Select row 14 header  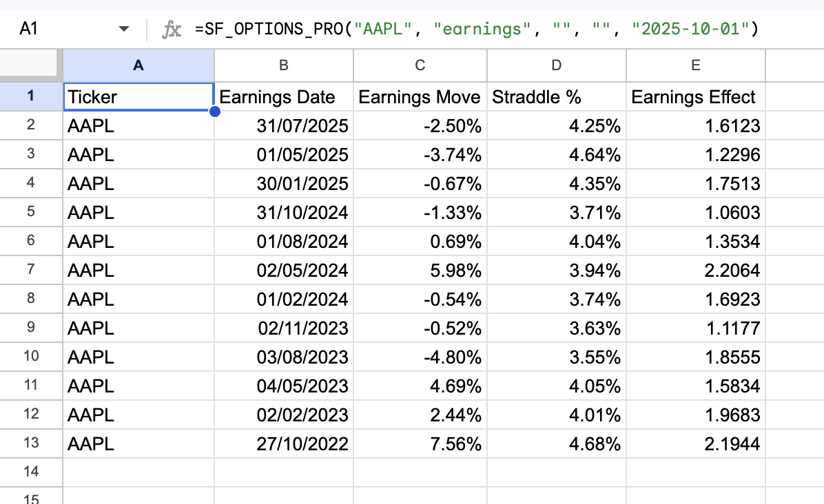pyautogui.click(x=31, y=472)
